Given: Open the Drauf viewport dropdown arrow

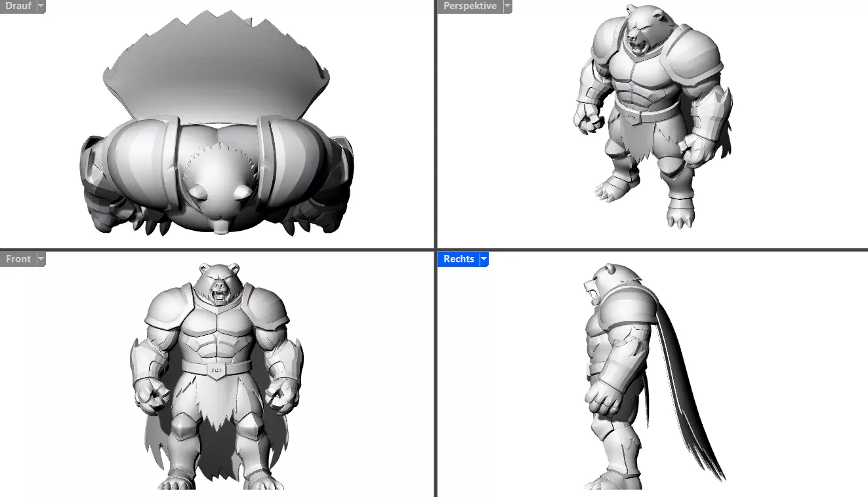Looking at the screenshot, I should click(x=41, y=6).
